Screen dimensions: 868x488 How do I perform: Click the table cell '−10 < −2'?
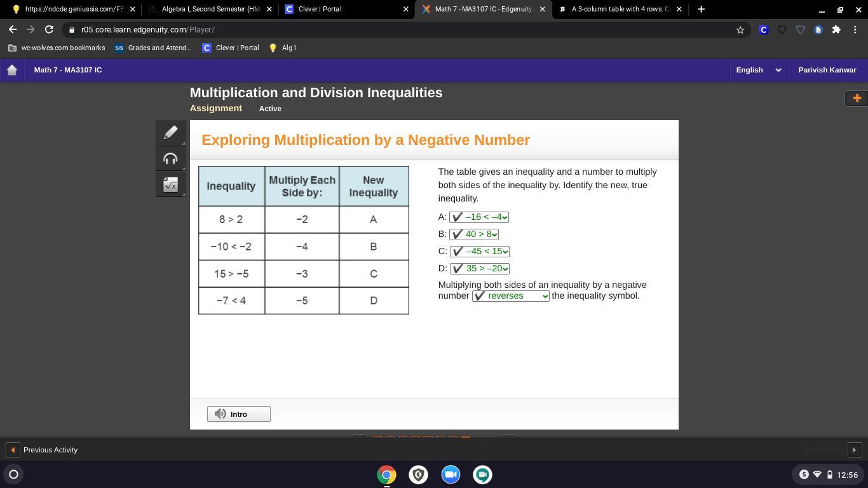[231, 247]
